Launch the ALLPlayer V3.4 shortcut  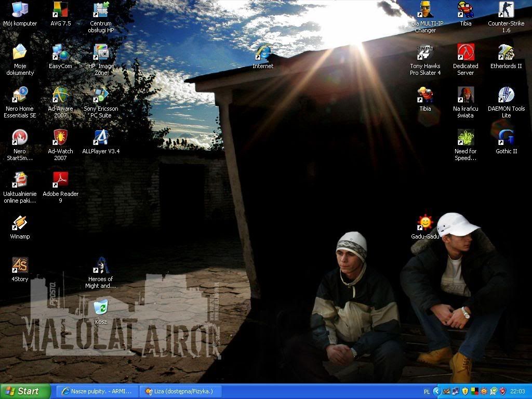101,138
